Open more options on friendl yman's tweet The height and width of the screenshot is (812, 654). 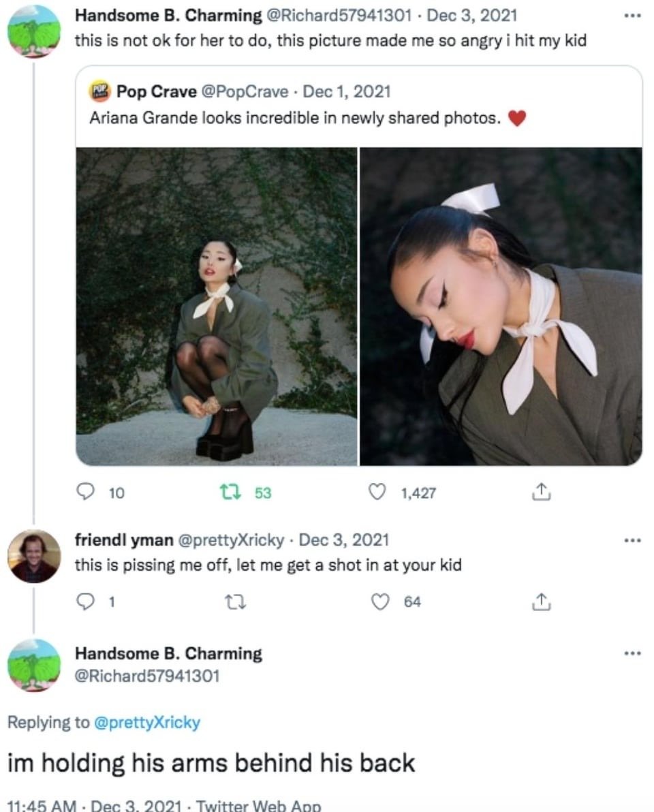point(632,541)
